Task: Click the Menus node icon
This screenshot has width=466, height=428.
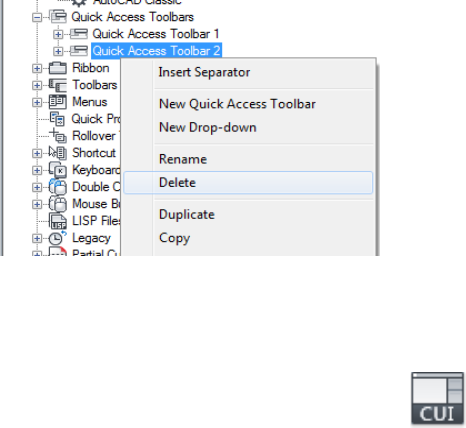Action: point(58,102)
